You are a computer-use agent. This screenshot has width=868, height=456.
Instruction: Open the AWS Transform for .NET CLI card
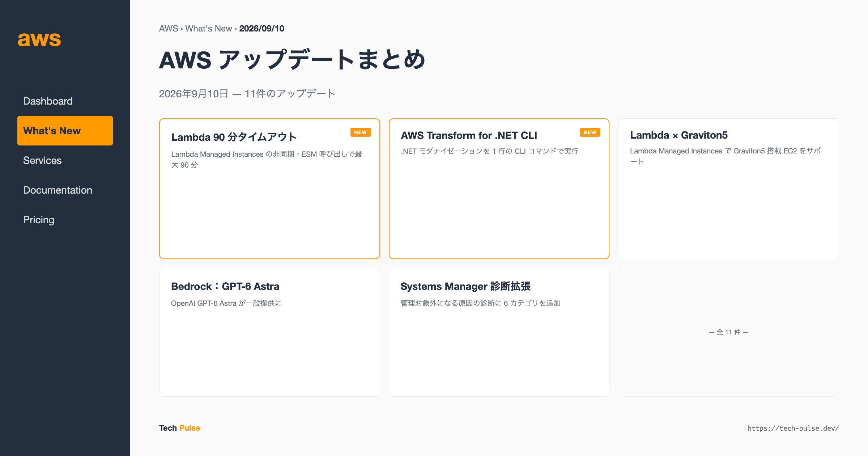pyautogui.click(x=499, y=189)
